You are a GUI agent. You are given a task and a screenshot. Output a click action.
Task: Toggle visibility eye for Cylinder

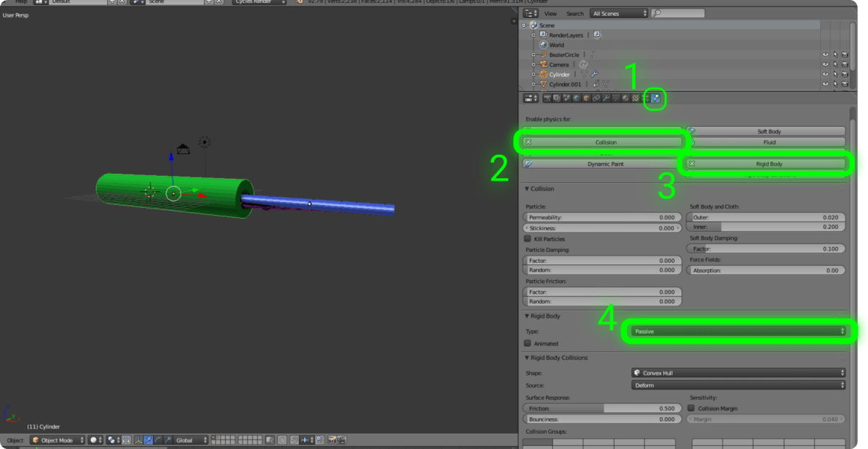[825, 74]
